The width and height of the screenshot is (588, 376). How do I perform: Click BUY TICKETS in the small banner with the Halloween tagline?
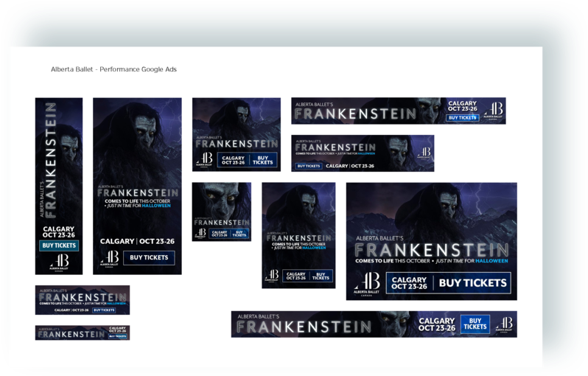pos(104,310)
